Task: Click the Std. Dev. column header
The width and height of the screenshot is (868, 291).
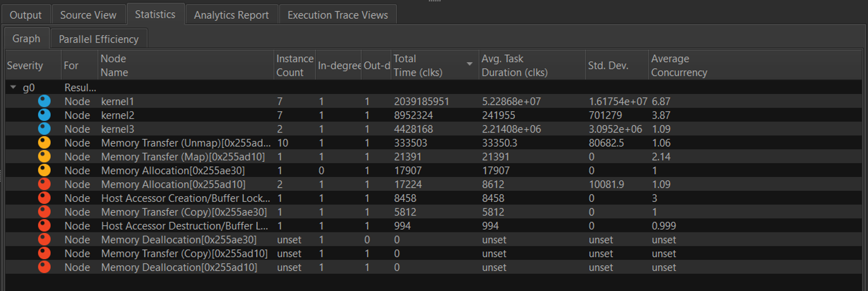Action: click(x=608, y=65)
